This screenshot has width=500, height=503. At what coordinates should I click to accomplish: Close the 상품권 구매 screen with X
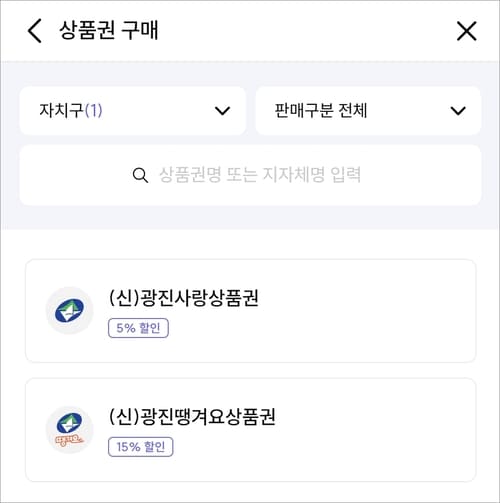click(x=466, y=31)
